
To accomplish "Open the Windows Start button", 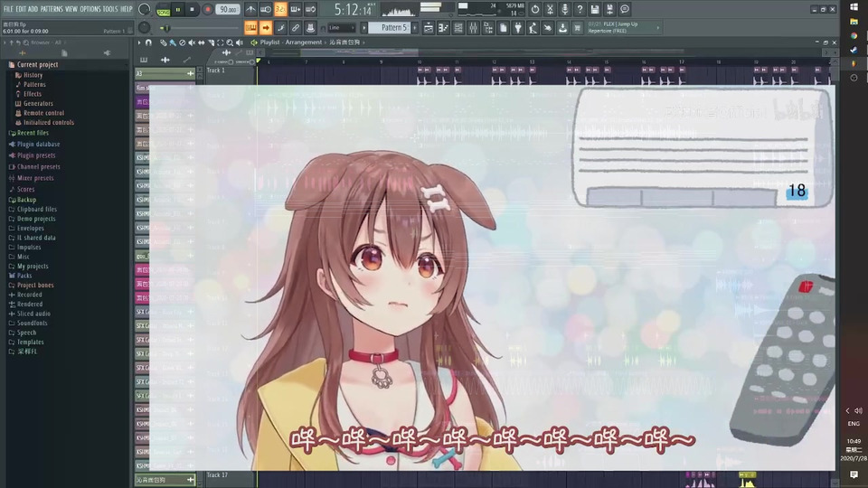I will point(854,6).
